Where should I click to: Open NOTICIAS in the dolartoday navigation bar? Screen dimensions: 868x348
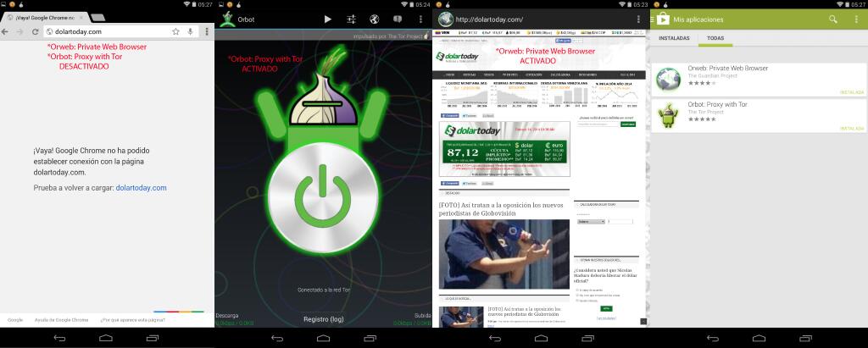469,75
